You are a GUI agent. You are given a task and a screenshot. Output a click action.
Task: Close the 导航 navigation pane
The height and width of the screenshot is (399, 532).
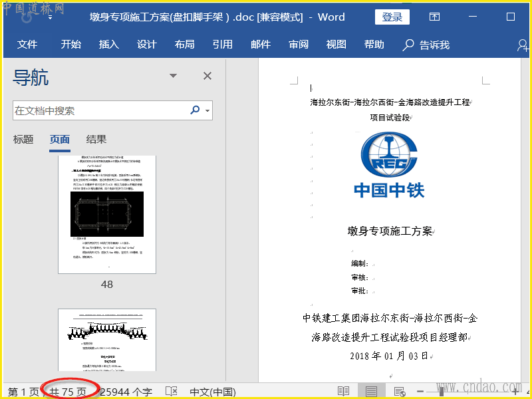(x=207, y=76)
